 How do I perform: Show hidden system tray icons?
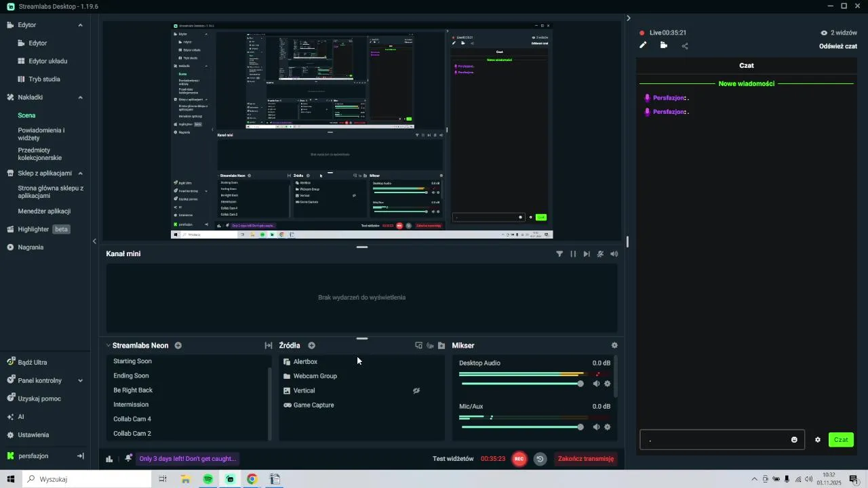pyautogui.click(x=754, y=479)
